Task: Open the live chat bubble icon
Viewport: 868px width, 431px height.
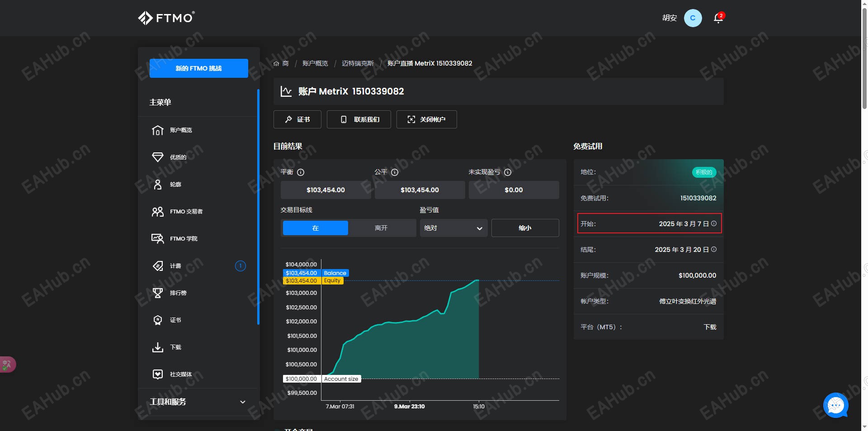Action: click(x=835, y=405)
